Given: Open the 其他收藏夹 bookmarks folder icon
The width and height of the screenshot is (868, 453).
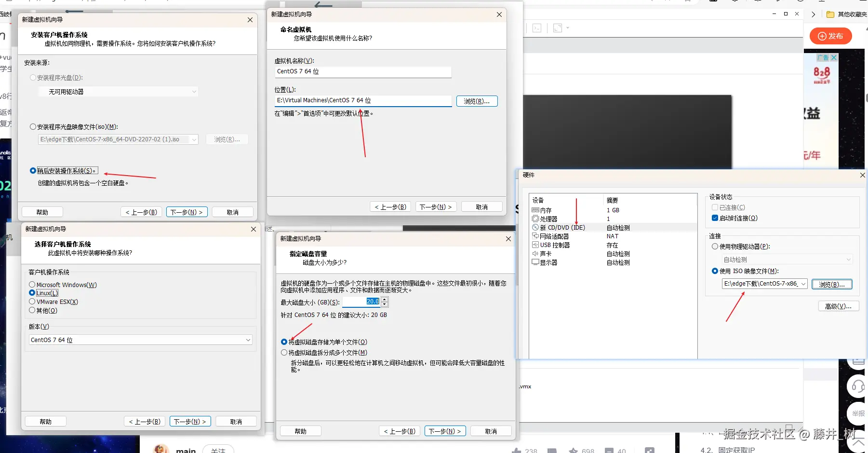Looking at the screenshot, I should click(x=830, y=14).
